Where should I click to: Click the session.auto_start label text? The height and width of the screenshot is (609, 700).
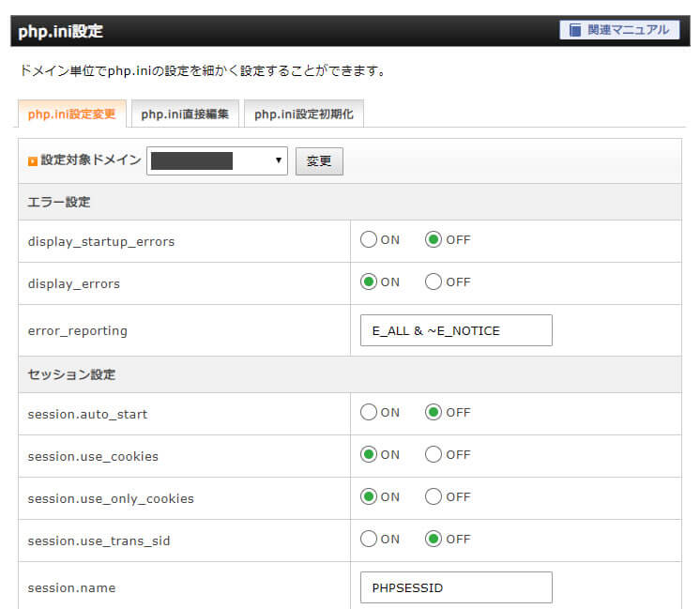87,415
